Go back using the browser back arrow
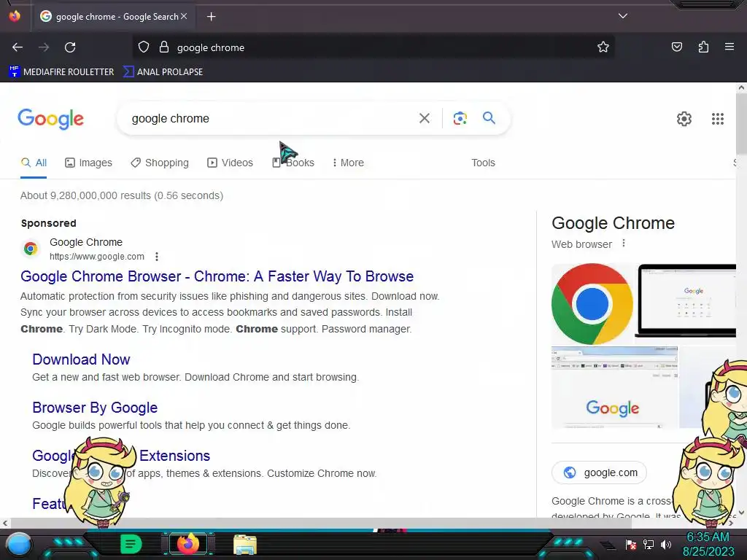The width and height of the screenshot is (747, 560). click(x=18, y=47)
